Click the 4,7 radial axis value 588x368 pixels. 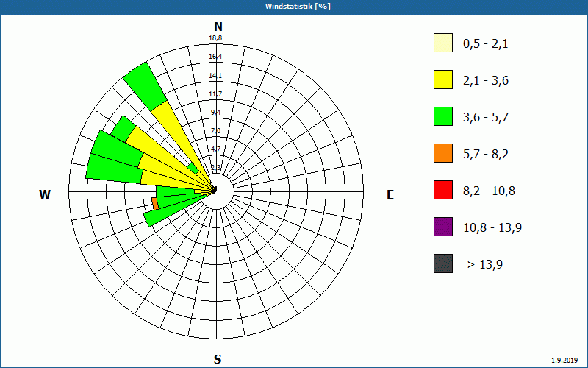[x=215, y=149]
